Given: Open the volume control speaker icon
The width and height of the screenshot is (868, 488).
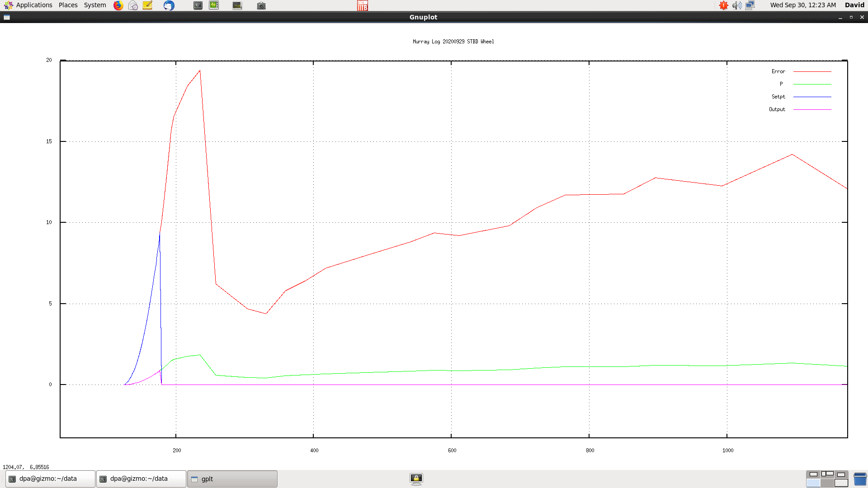Looking at the screenshot, I should (x=737, y=5).
